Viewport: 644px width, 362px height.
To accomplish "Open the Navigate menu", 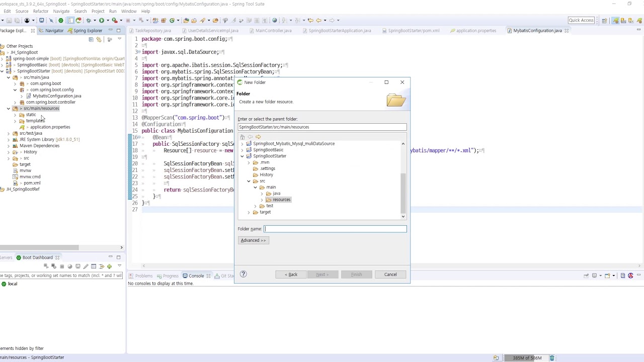I will [61, 11].
